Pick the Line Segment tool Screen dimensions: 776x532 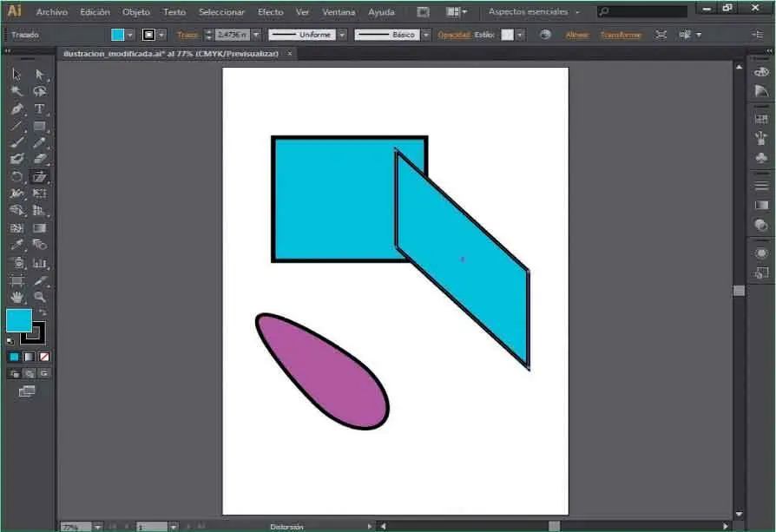(16, 126)
